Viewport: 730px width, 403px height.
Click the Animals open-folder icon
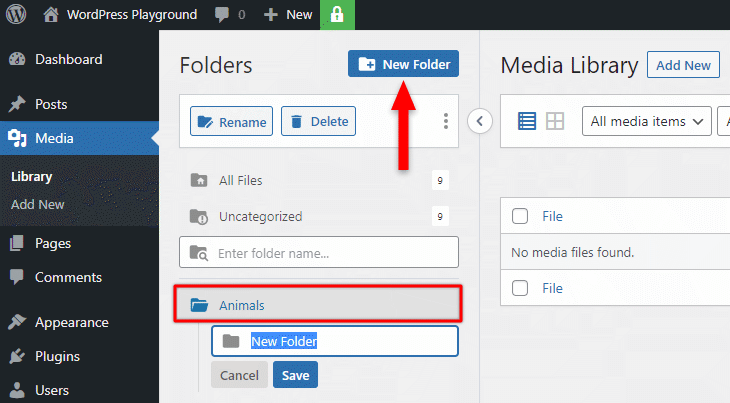199,305
